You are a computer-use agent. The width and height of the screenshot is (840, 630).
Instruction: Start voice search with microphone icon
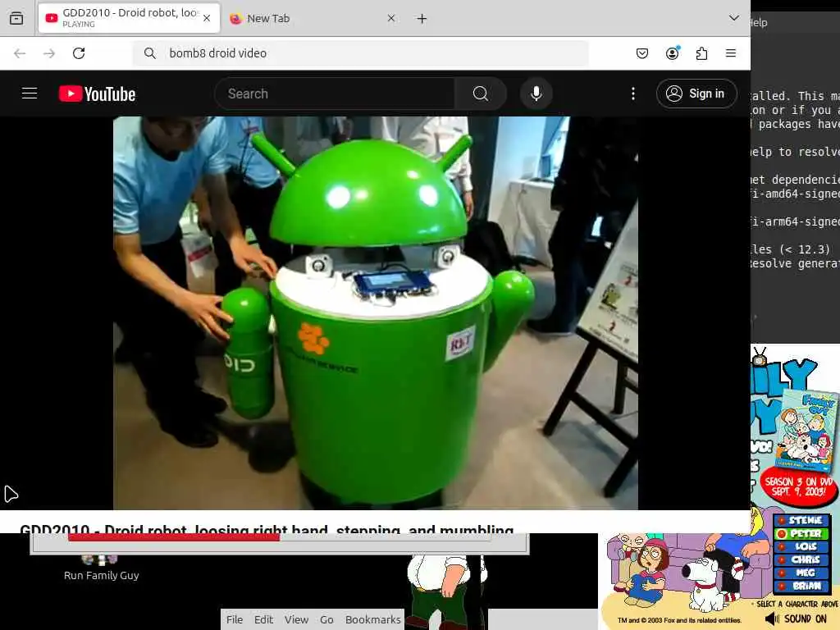[536, 94]
